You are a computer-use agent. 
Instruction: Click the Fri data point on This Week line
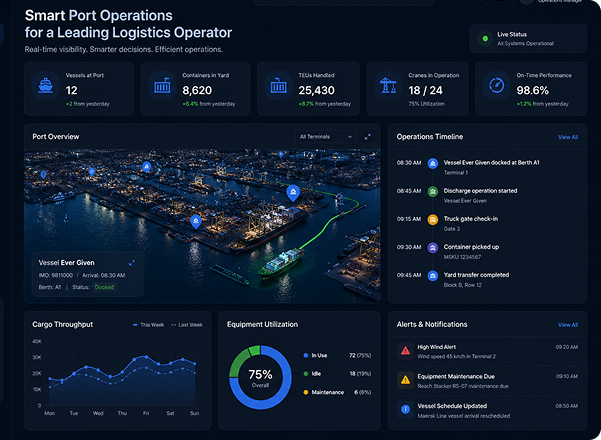click(x=146, y=357)
